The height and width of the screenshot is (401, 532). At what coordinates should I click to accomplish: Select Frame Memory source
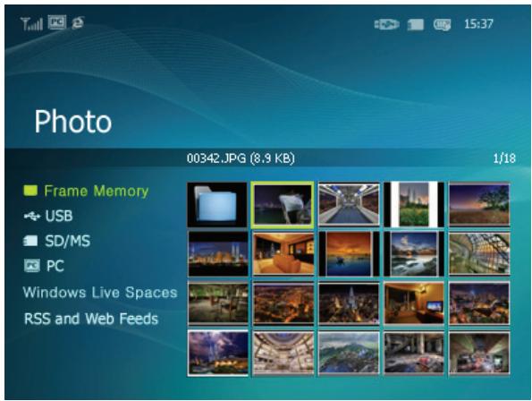(86, 191)
